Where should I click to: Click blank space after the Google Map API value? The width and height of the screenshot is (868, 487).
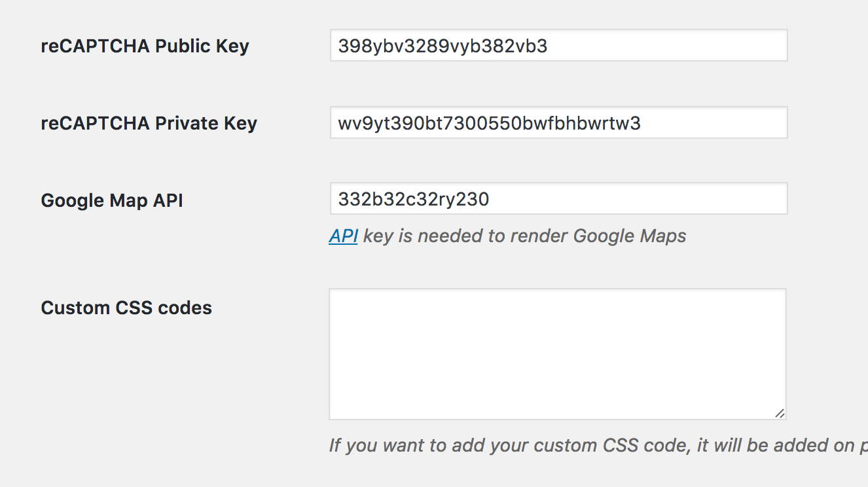pyautogui.click(x=638, y=199)
